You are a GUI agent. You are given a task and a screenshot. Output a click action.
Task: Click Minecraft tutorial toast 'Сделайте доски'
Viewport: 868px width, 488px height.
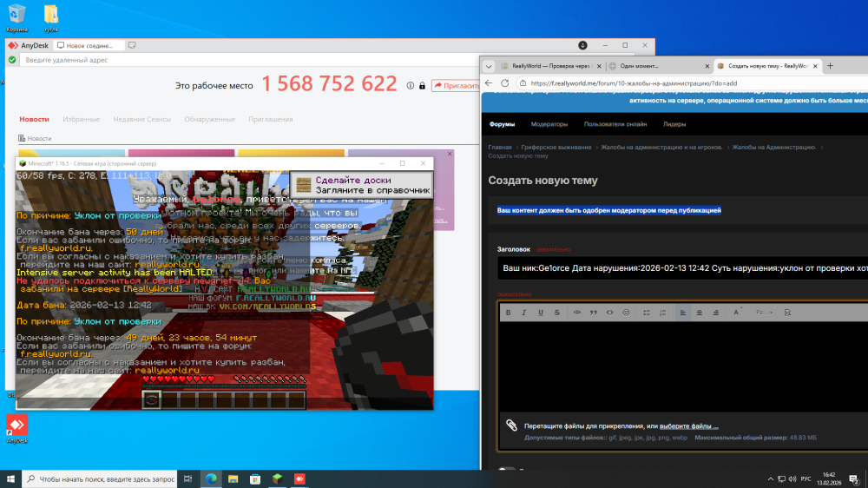pyautogui.click(x=361, y=185)
